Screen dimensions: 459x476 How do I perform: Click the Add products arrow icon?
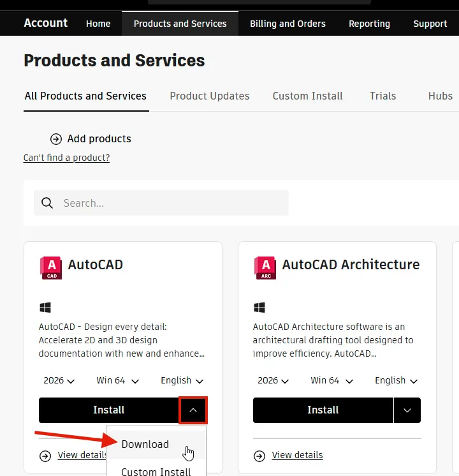coord(56,138)
